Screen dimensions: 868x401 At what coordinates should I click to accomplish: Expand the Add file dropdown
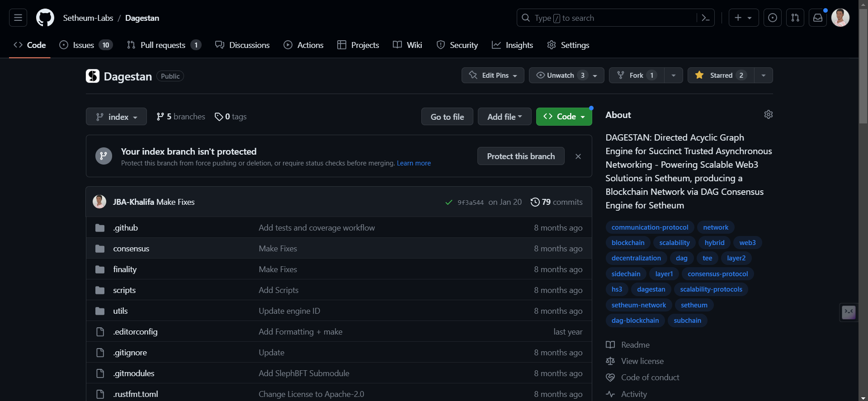click(504, 117)
